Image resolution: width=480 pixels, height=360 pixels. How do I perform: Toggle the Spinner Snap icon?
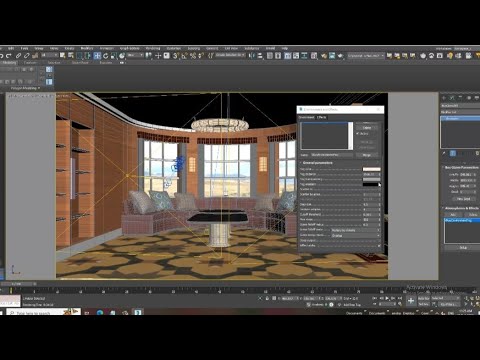pyautogui.click(x=201, y=56)
